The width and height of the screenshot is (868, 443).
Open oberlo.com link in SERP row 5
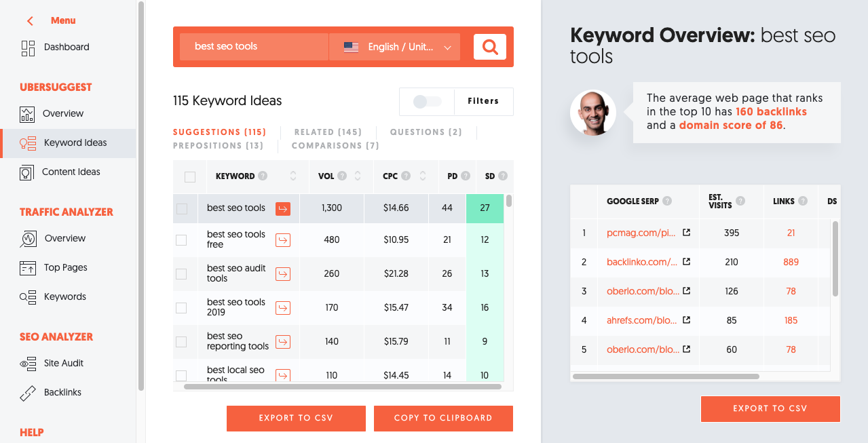click(643, 349)
